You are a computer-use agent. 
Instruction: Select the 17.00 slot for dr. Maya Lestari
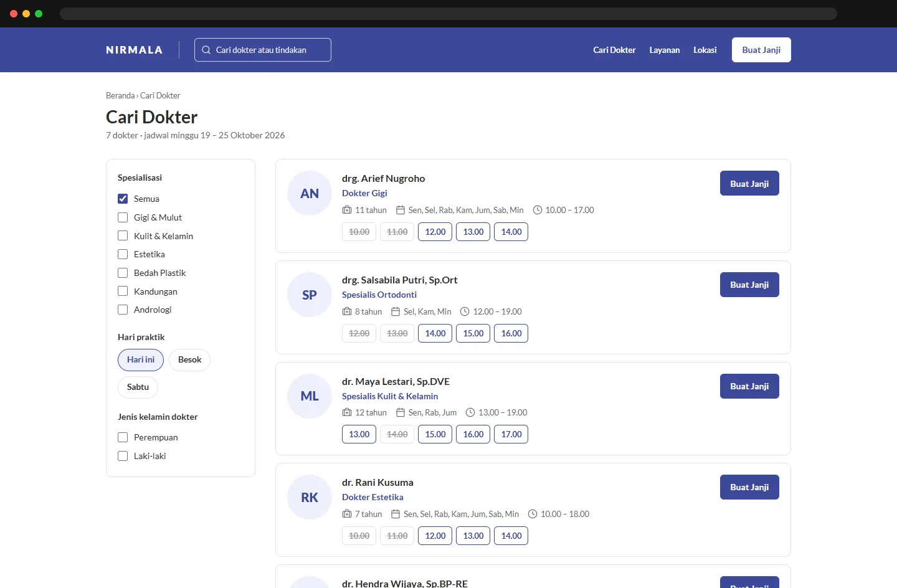tap(511, 434)
